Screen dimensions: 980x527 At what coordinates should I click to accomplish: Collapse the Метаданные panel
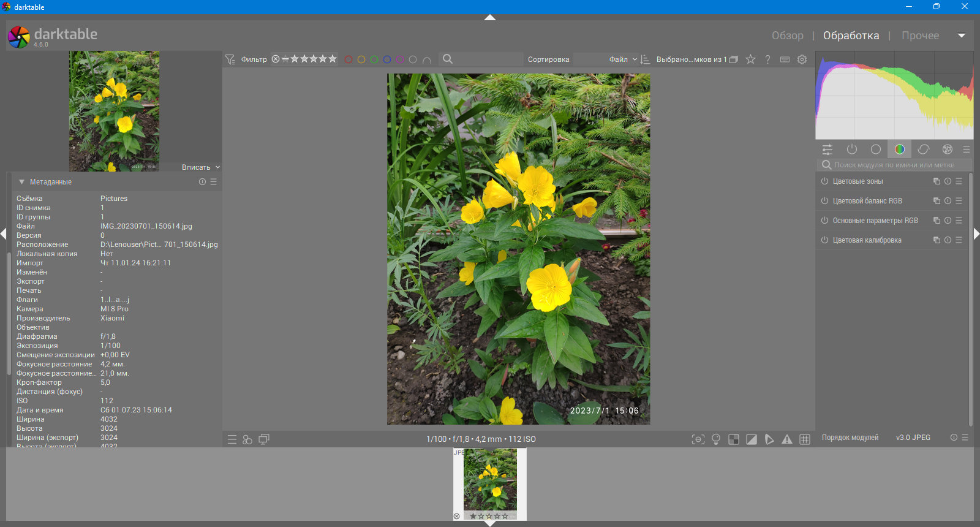pyautogui.click(x=21, y=182)
